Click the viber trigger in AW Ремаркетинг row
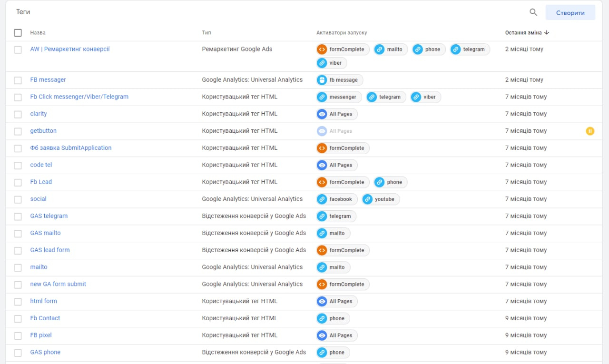The image size is (609, 364). pos(331,63)
